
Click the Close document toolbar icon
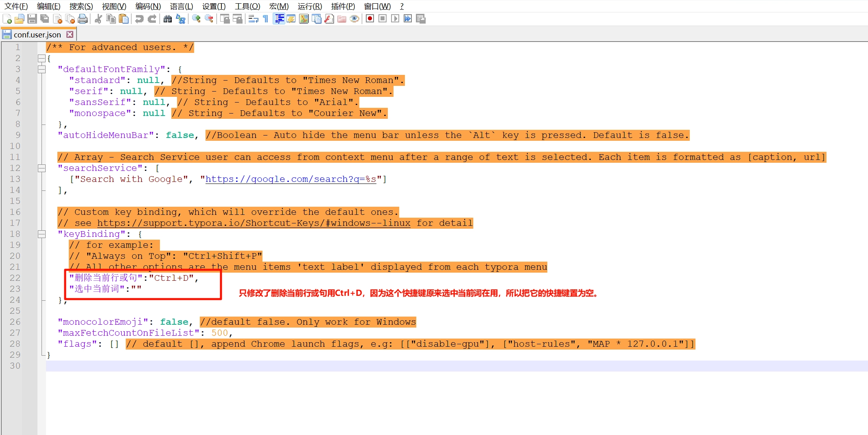(x=57, y=19)
